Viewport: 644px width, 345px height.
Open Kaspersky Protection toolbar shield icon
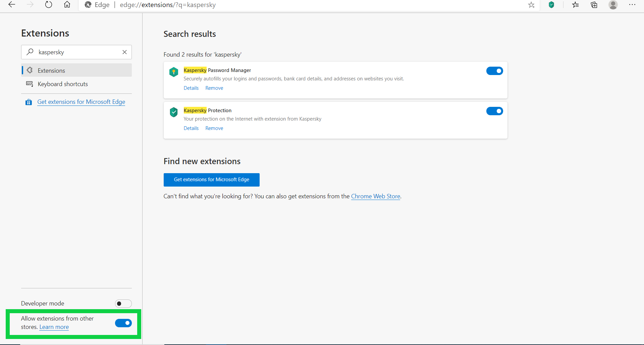pos(551,5)
